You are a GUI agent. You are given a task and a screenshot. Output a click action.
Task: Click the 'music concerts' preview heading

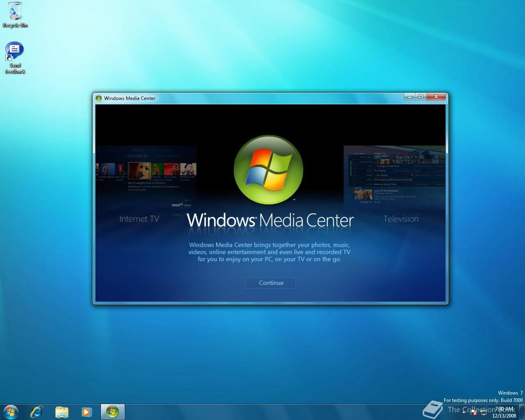click(137, 153)
